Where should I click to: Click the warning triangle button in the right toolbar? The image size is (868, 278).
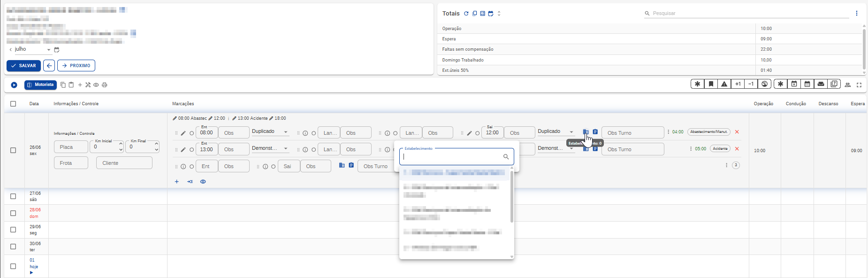click(724, 84)
